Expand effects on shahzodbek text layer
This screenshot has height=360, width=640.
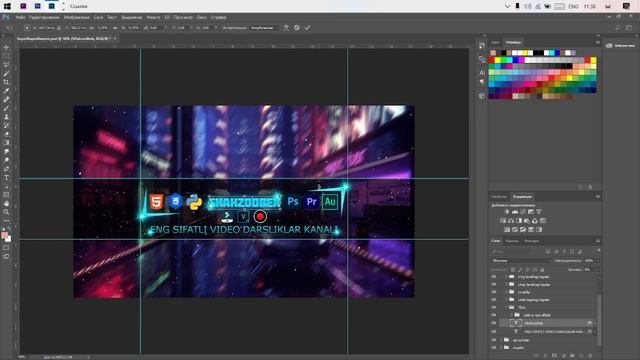point(595,323)
